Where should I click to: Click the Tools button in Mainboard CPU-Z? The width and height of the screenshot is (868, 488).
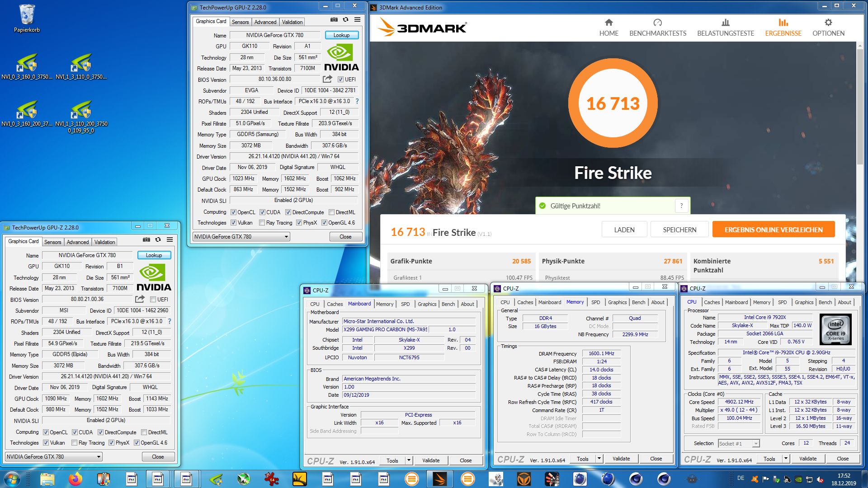(x=392, y=460)
